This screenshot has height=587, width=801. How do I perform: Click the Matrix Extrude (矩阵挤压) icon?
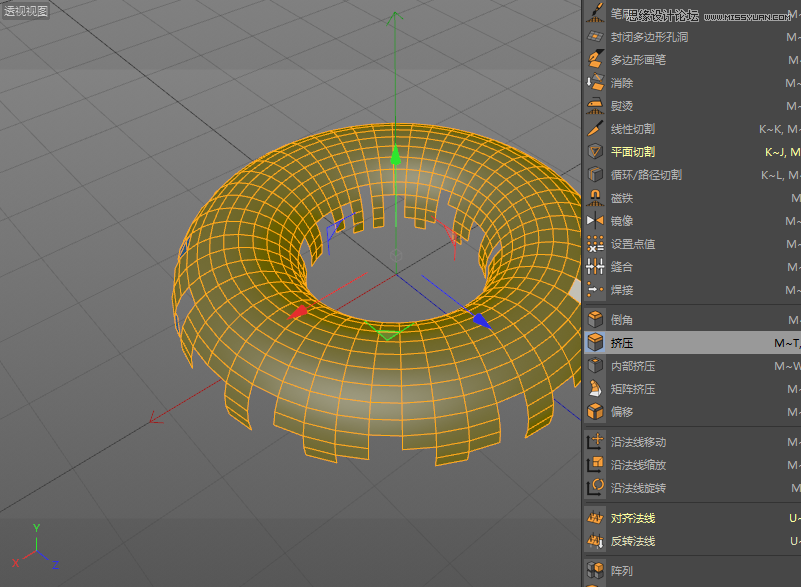pyautogui.click(x=595, y=389)
